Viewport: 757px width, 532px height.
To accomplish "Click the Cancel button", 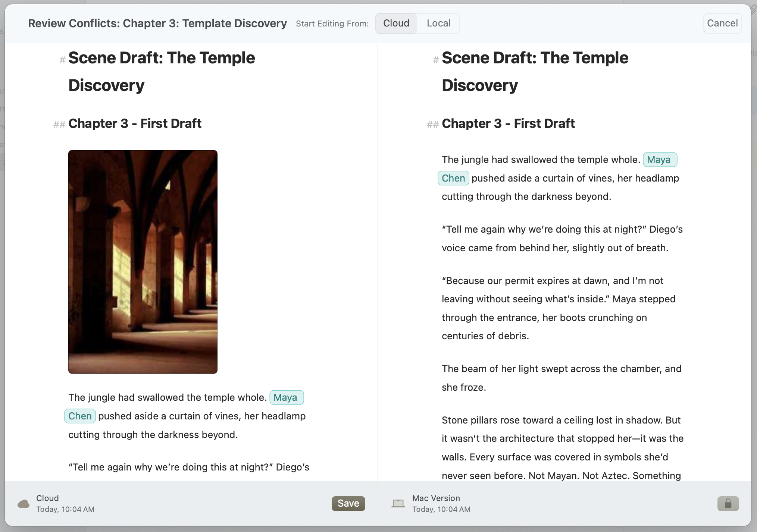I will [722, 23].
